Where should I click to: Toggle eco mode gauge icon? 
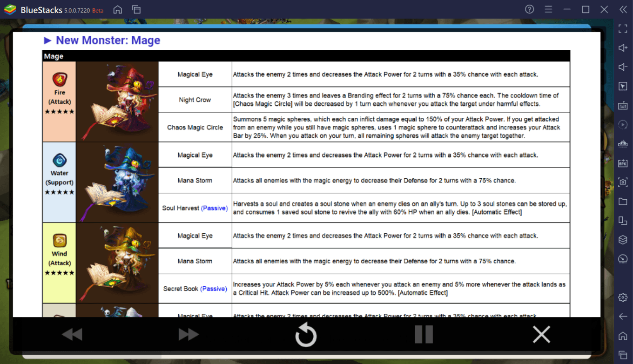click(x=623, y=259)
